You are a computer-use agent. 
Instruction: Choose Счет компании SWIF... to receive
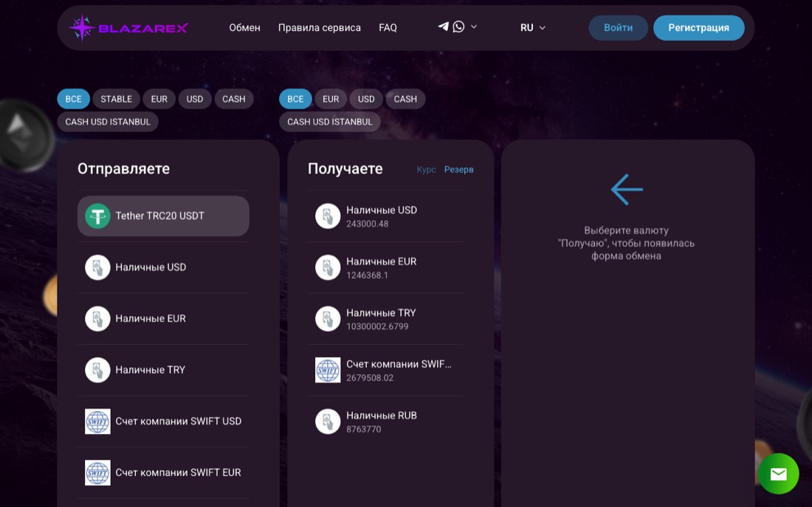[x=385, y=370]
